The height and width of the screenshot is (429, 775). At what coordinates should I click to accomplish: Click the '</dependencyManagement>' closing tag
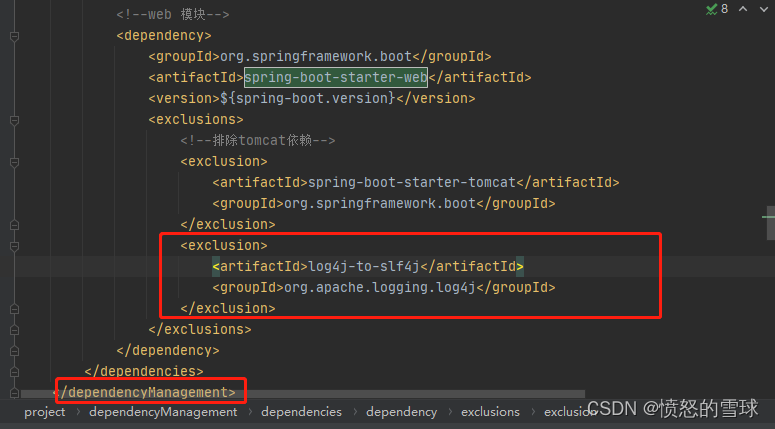click(144, 392)
